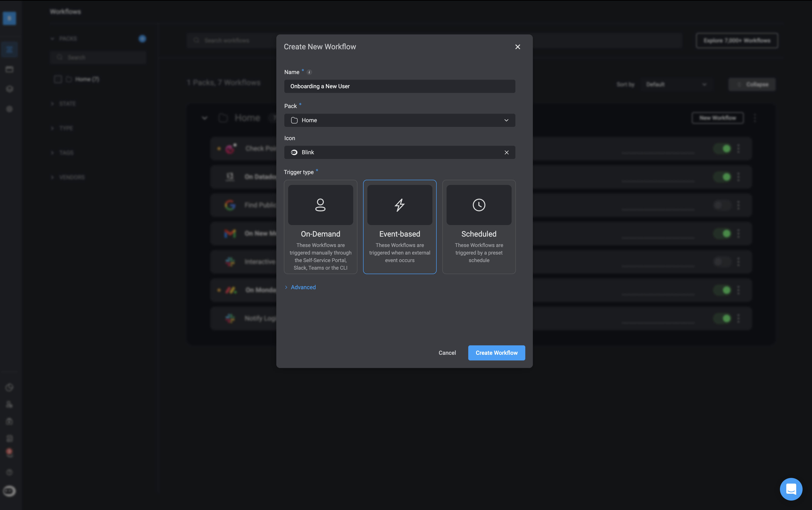The image size is (812, 510).
Task: Collapse the Home pack group chevron
Action: click(204, 118)
